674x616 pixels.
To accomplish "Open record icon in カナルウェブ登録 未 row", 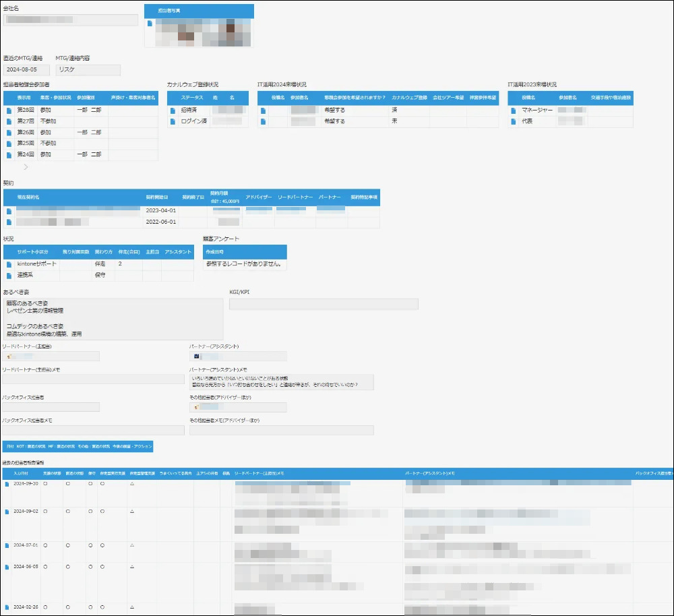I will coord(263,122).
